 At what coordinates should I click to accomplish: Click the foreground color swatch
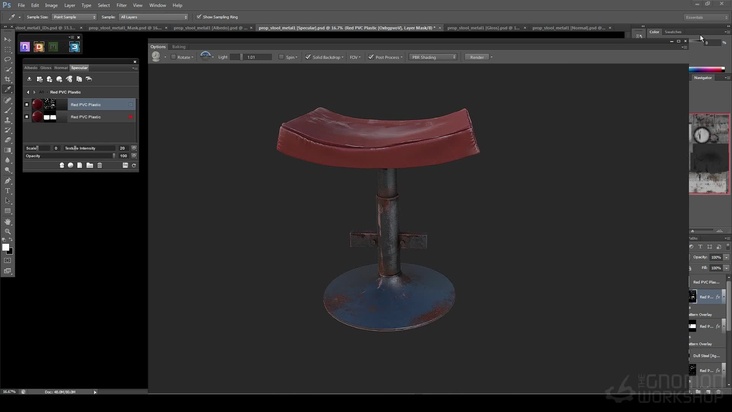click(x=5, y=247)
